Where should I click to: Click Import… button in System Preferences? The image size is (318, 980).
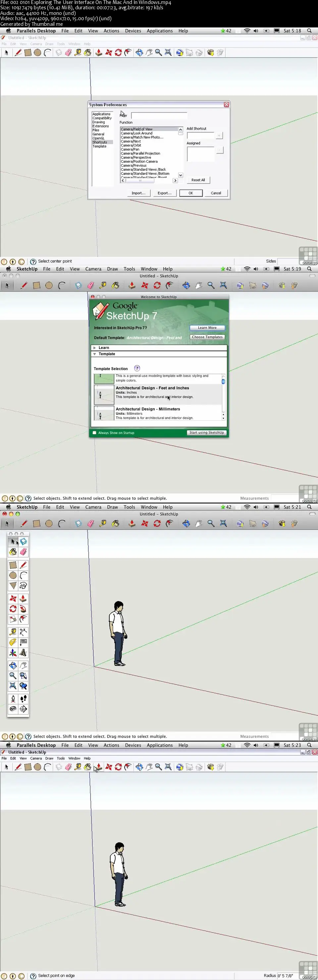tap(138, 193)
